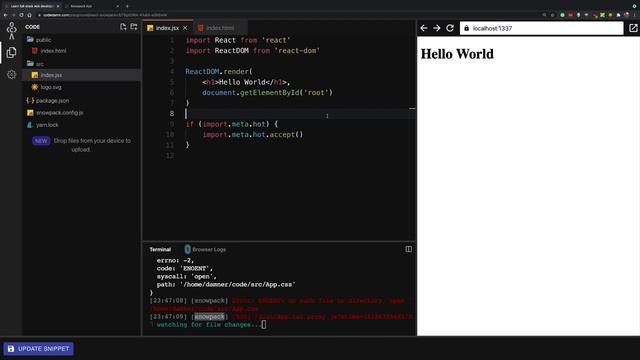Image resolution: width=640 pixels, height=360 pixels.
Task: Click line number 8 in editor gutter
Action: pos(172,113)
